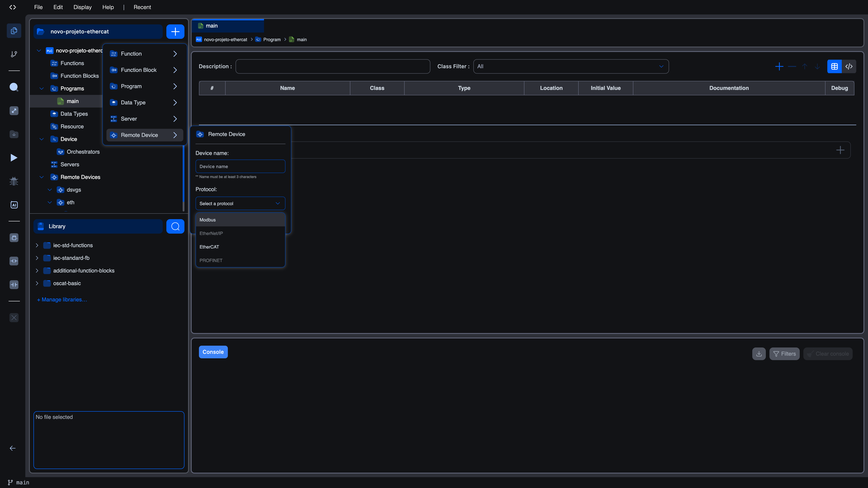Insert a ladder contact element icon
The width and height of the screenshot is (868, 488).
14,285
